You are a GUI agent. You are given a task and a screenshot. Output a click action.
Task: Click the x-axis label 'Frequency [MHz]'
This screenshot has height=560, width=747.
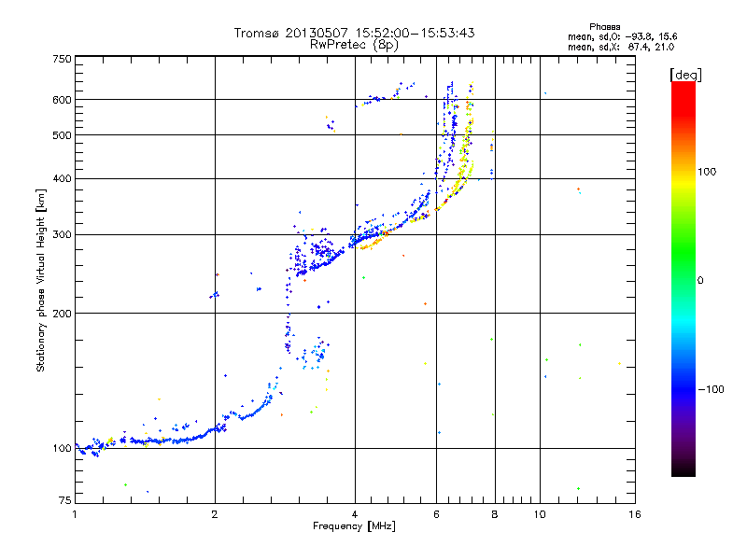click(354, 526)
